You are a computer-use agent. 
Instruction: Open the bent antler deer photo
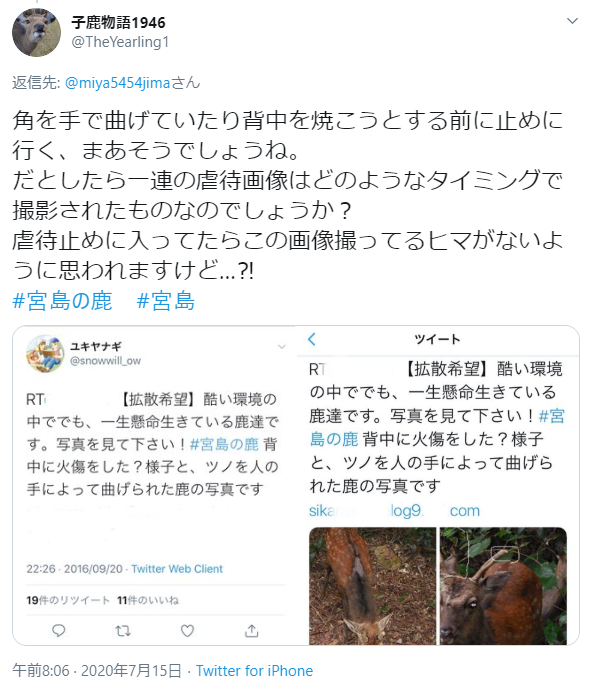coord(503,586)
